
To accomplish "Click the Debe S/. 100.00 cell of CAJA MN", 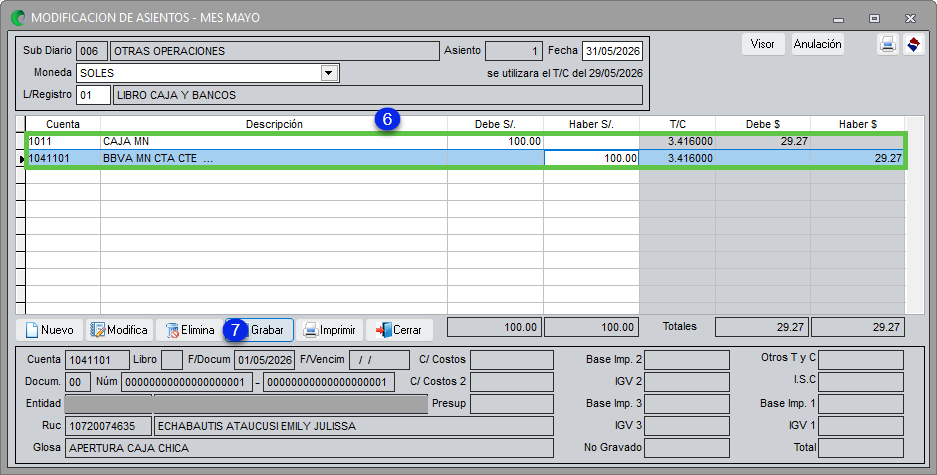I will tap(495, 142).
